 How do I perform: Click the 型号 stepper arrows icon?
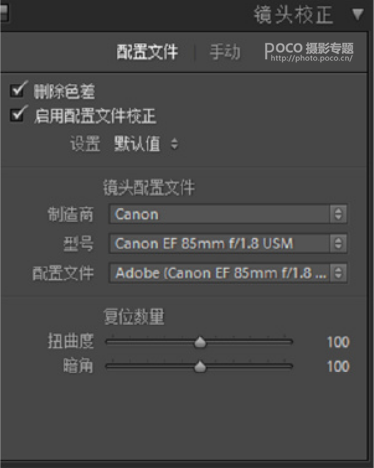click(338, 243)
